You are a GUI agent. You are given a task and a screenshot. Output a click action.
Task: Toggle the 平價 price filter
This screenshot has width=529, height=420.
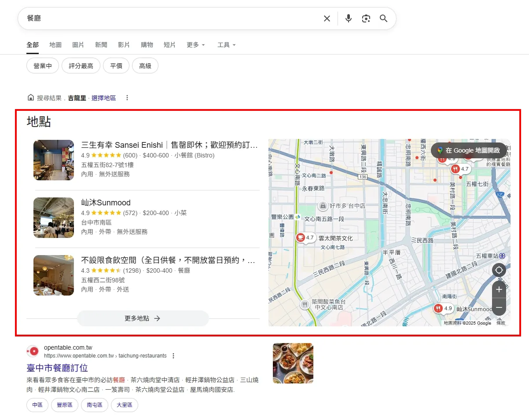[116, 66]
